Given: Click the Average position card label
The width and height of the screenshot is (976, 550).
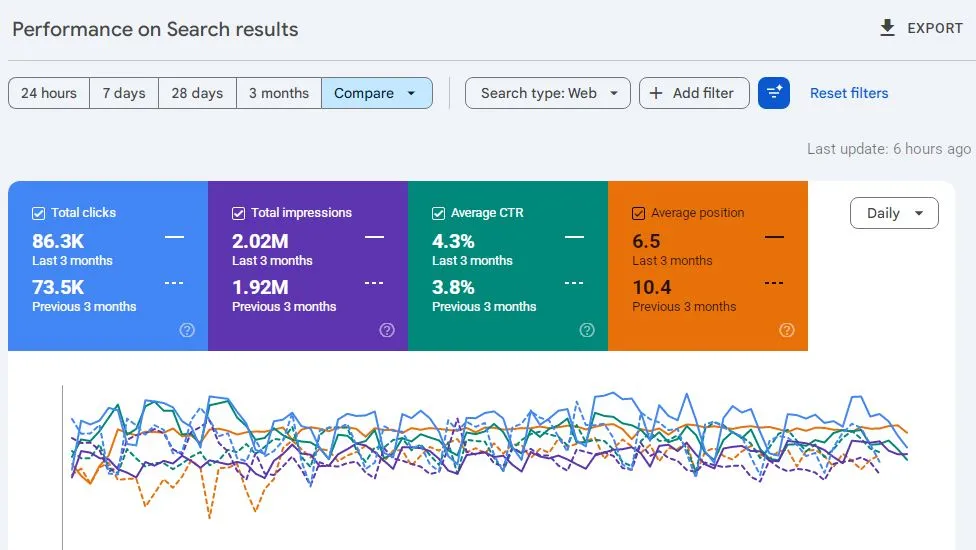Looking at the screenshot, I should coord(698,213).
